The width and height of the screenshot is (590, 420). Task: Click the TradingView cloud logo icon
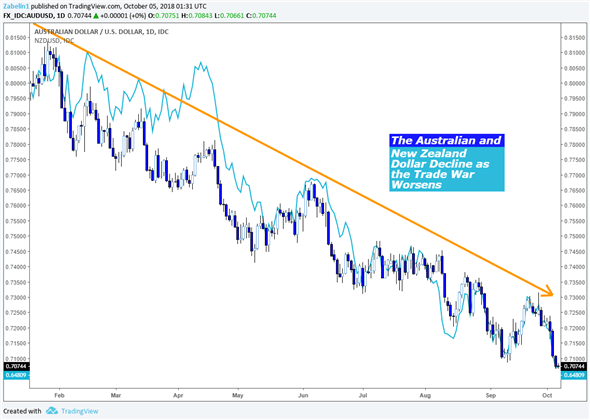tap(52, 411)
